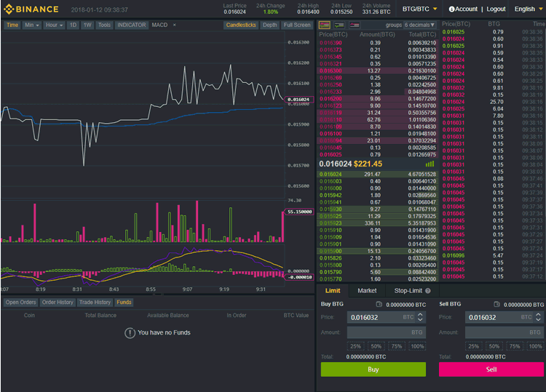Click the MACD indicator label

click(x=159, y=25)
